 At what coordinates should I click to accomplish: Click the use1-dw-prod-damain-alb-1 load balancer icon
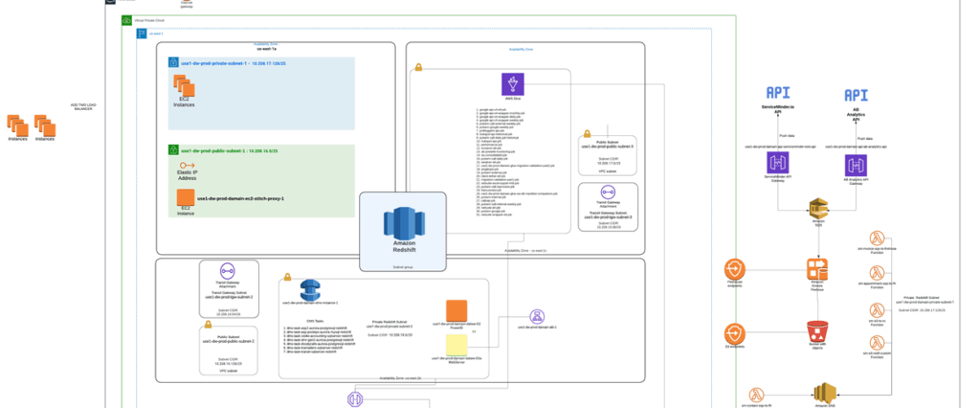pyautogui.click(x=535, y=316)
